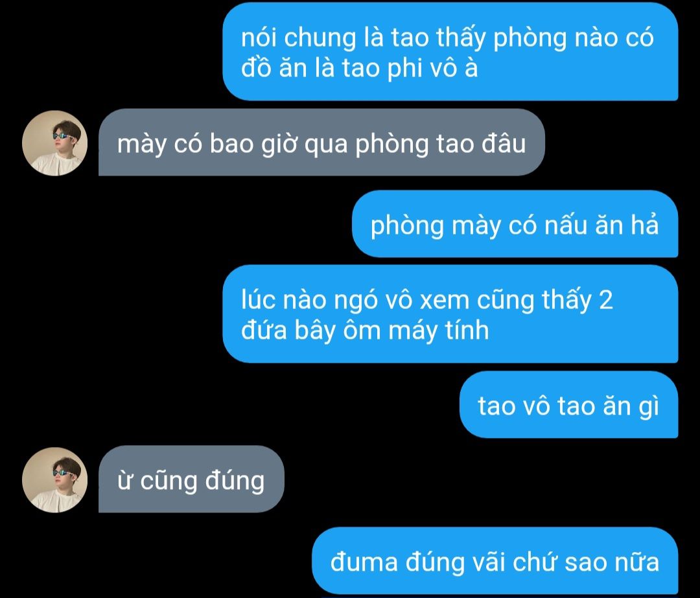Select message "phòng mày có nấu ăn hả"

(515, 224)
